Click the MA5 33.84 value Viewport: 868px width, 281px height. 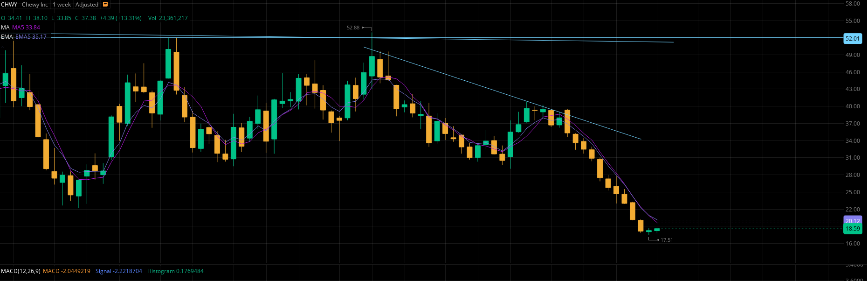[x=26, y=28]
